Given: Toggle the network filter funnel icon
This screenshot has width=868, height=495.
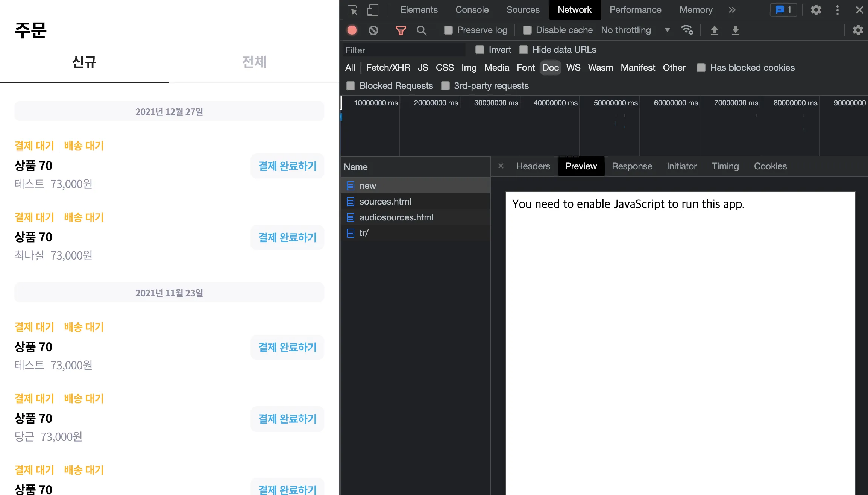Looking at the screenshot, I should [401, 30].
